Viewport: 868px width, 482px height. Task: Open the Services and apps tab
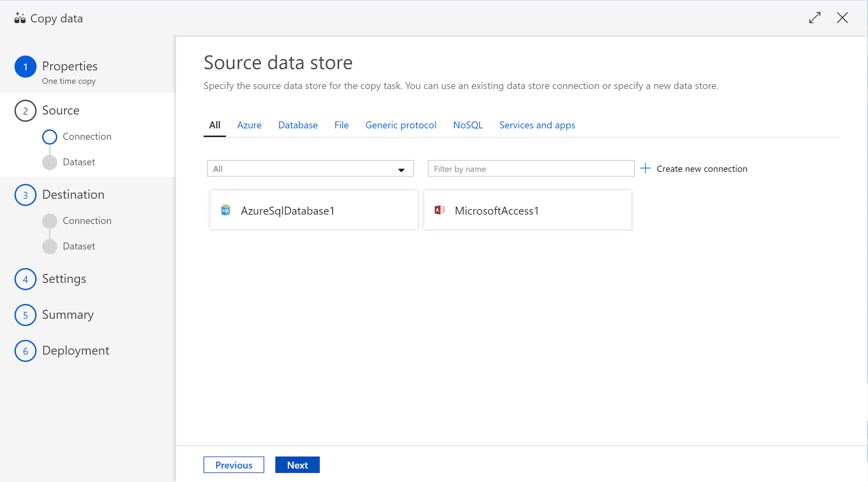(x=537, y=125)
